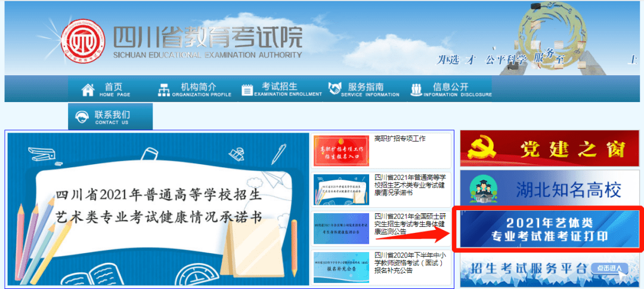Open the 招生考试服务平台 banner
Image resolution: width=644 pixels, height=289 pixels.
pos(550,270)
